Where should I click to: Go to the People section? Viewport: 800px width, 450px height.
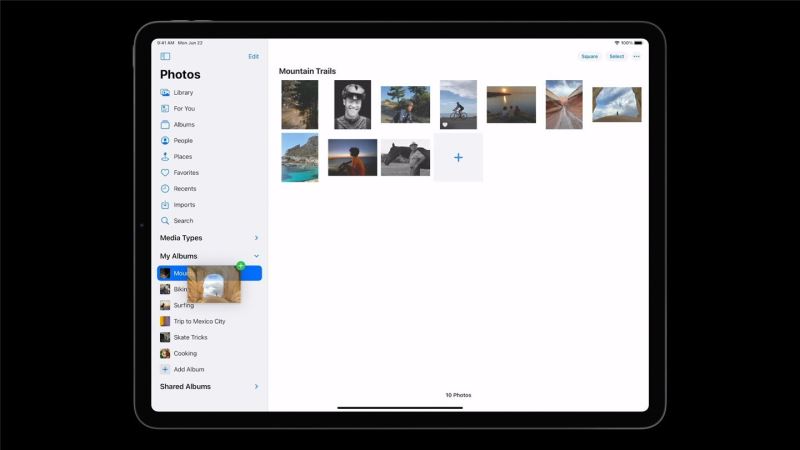point(183,141)
